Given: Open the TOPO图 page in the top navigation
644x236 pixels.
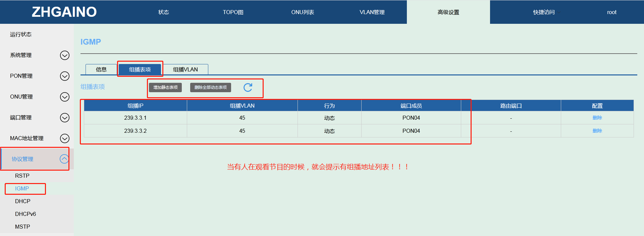Looking at the screenshot, I should [233, 12].
